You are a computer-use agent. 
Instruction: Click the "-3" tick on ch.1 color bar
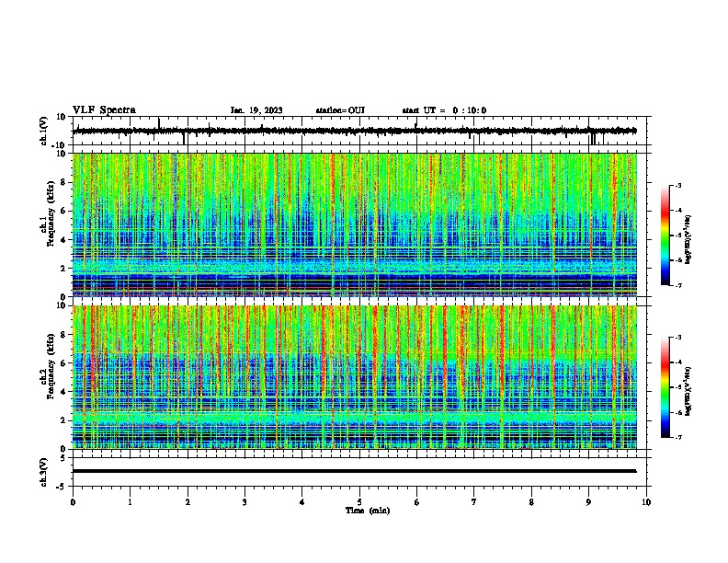(x=678, y=185)
